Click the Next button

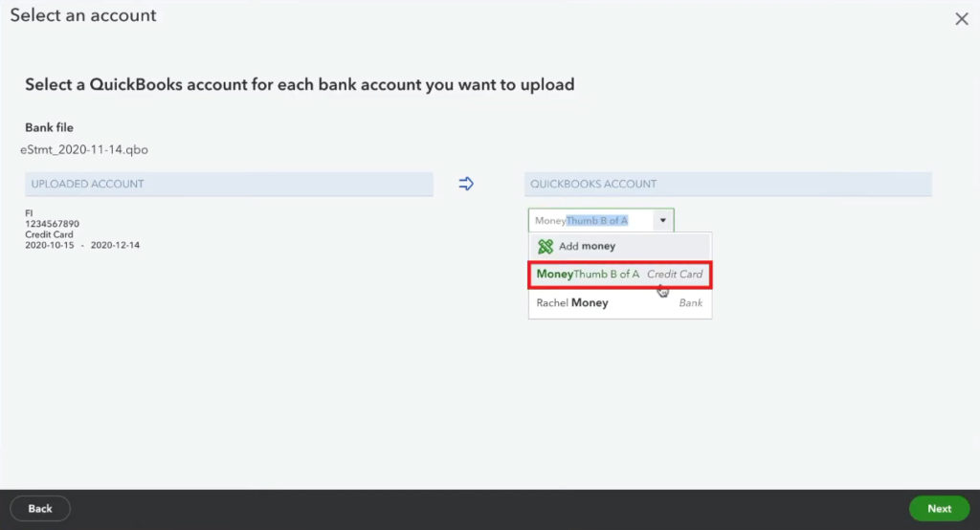pyautogui.click(x=940, y=509)
